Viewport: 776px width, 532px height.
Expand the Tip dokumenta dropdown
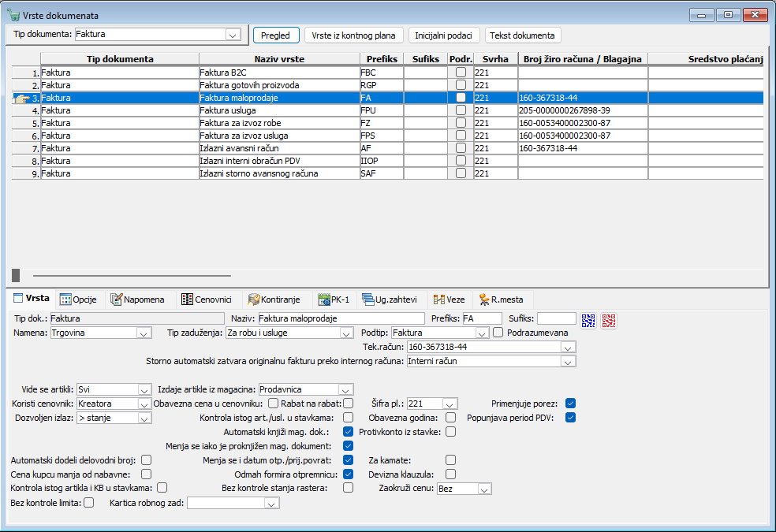click(232, 35)
